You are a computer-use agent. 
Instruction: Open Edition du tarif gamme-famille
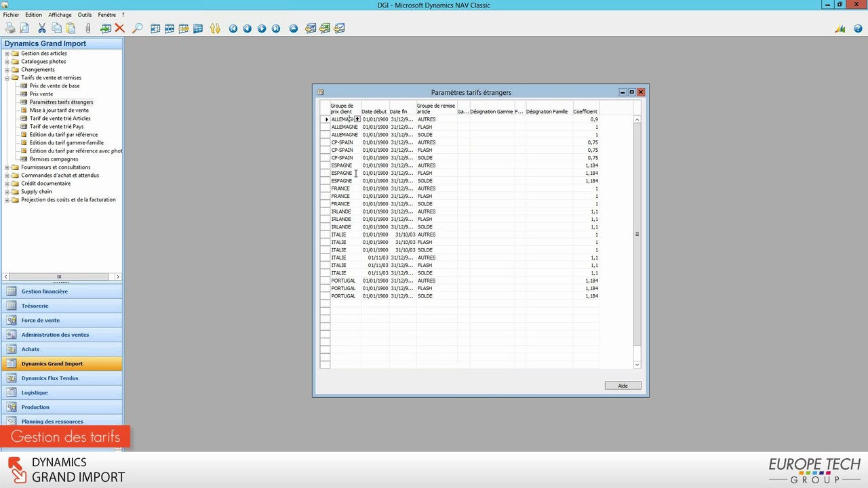click(x=66, y=143)
